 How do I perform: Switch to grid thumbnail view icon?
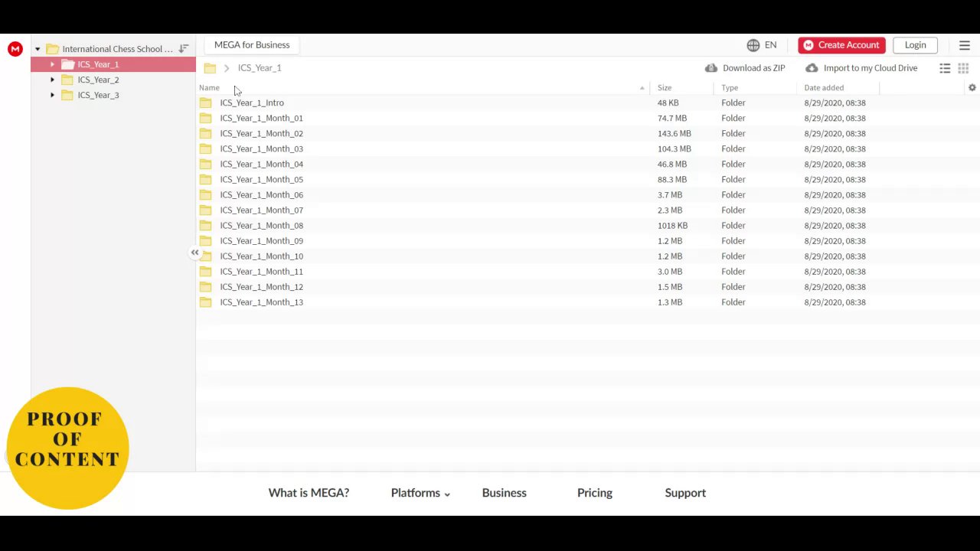(x=963, y=68)
